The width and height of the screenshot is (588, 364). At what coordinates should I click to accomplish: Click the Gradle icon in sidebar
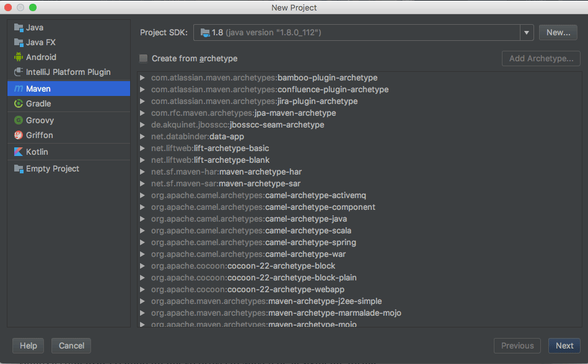(x=19, y=103)
